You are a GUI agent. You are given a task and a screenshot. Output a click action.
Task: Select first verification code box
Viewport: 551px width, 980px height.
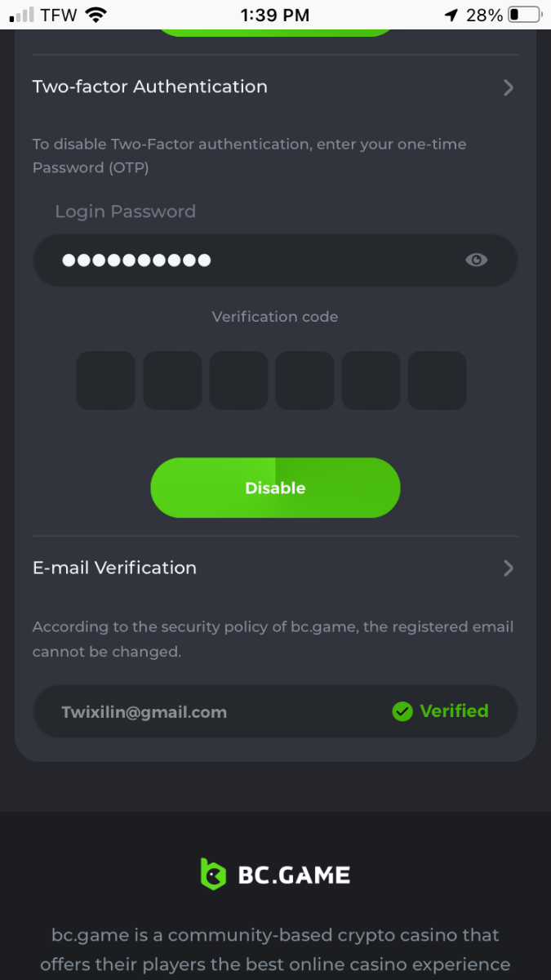(106, 381)
